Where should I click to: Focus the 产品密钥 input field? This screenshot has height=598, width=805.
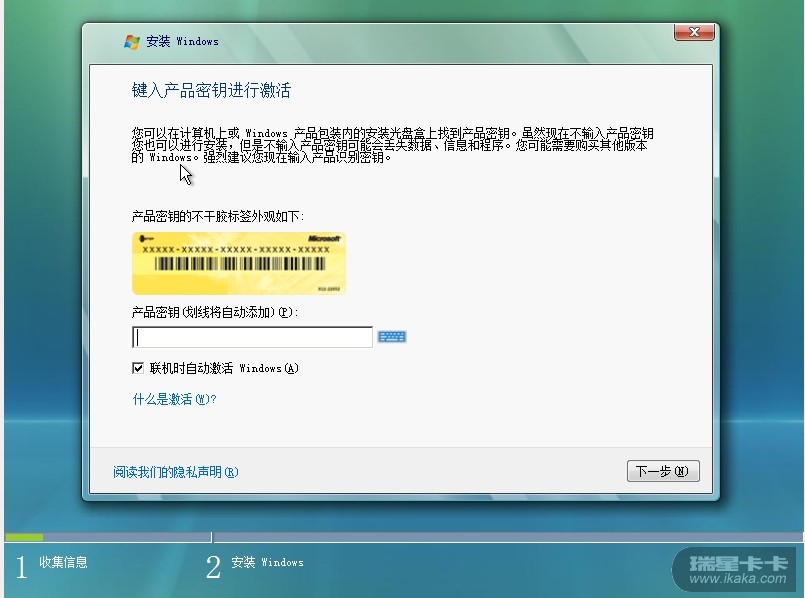coord(252,337)
